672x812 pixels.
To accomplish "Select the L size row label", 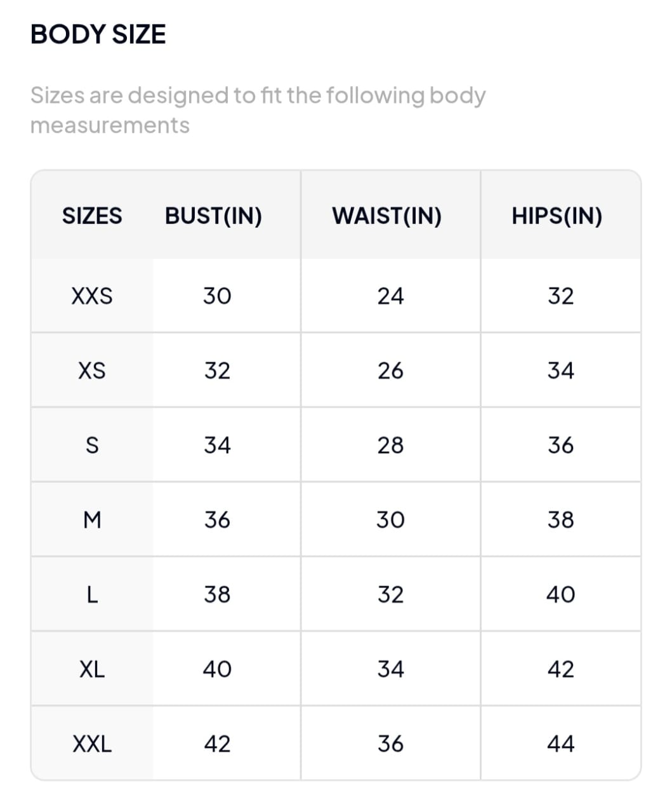I will coord(92,594).
